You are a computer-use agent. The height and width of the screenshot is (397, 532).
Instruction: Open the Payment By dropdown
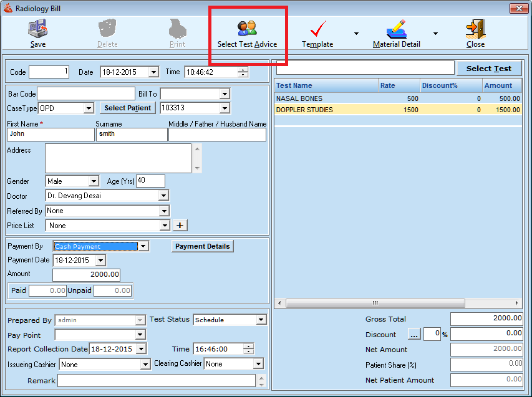tap(143, 246)
